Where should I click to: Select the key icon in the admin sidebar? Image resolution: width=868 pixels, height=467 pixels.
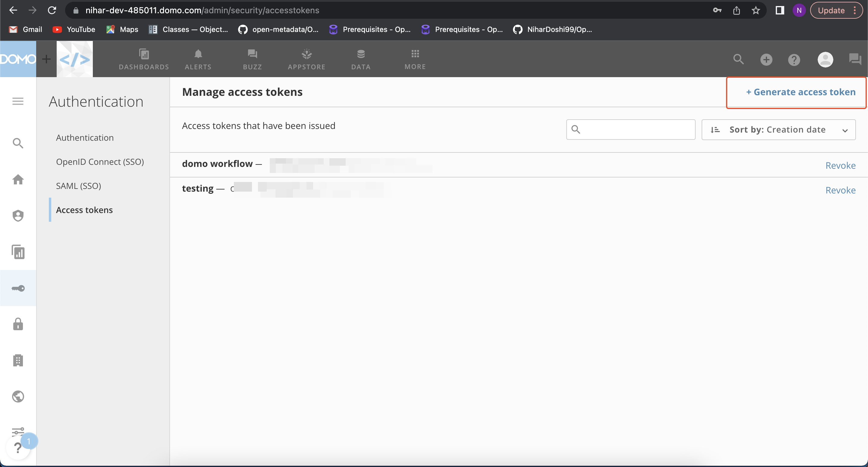[18, 288]
